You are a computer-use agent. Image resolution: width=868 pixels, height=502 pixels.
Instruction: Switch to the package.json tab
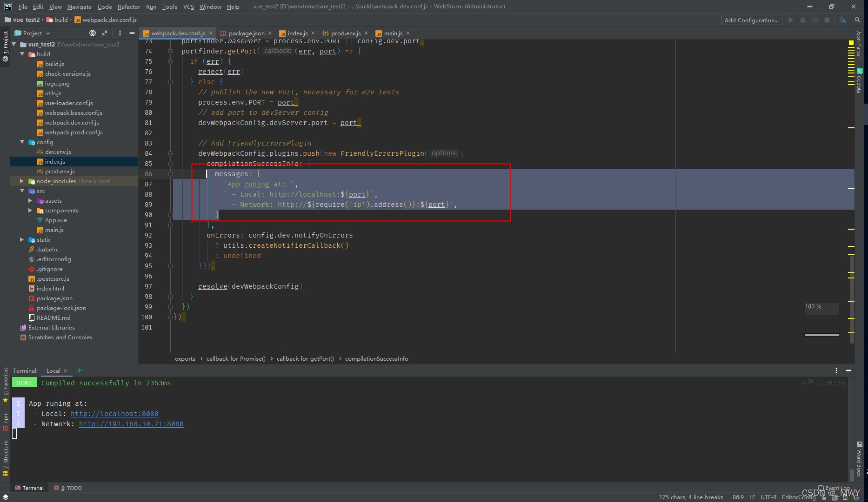246,33
